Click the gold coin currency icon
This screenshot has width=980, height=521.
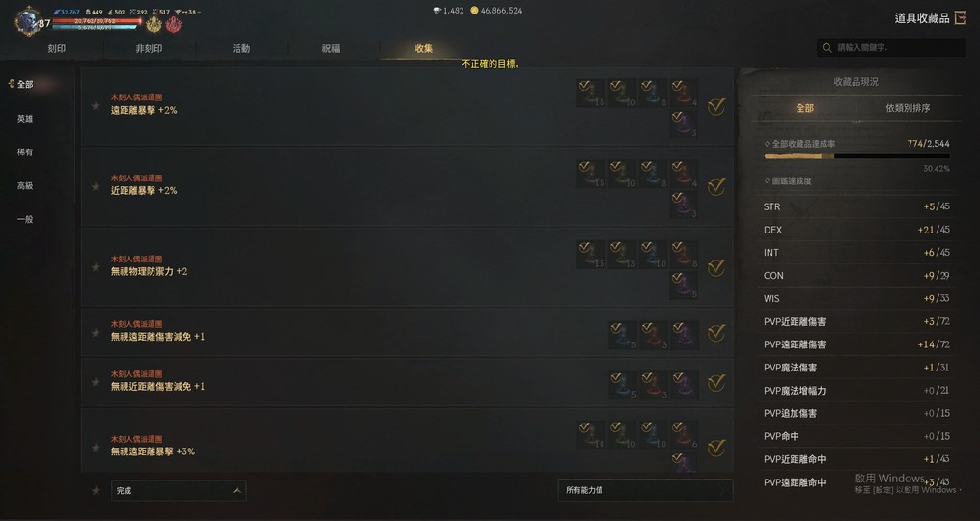pyautogui.click(x=474, y=11)
